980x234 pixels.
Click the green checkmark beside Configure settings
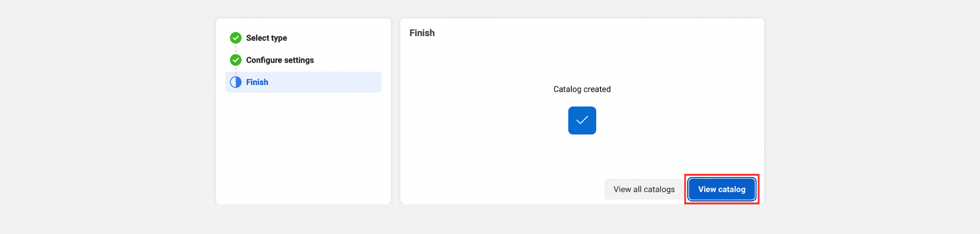(235, 60)
